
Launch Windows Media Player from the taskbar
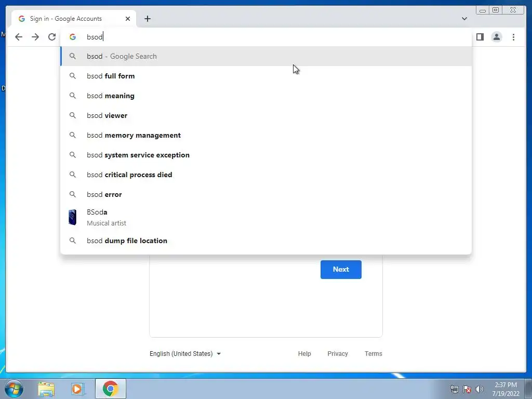[77, 389]
